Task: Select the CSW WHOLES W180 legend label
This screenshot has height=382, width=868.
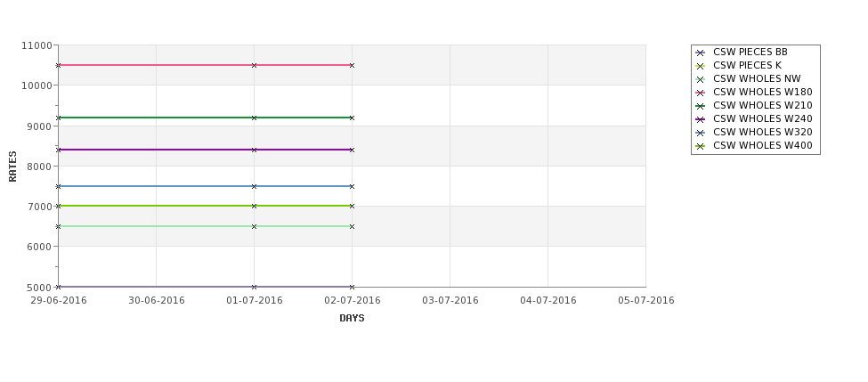Action: (x=763, y=92)
